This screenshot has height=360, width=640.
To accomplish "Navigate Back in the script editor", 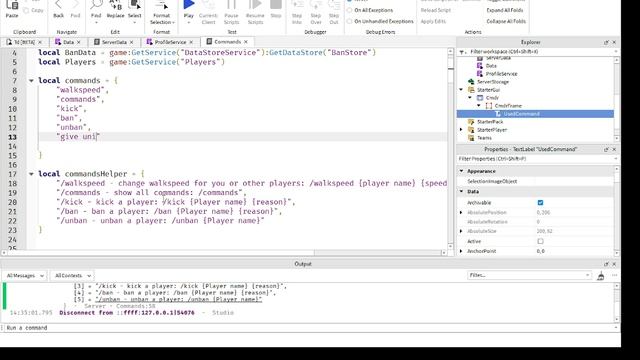I will 58,9.
